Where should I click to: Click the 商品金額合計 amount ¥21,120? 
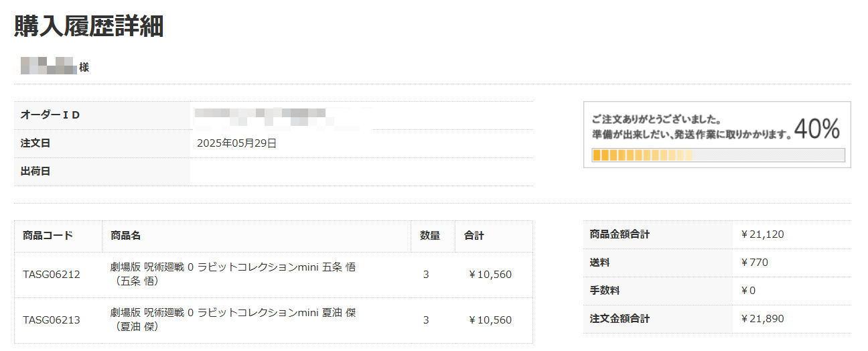click(762, 234)
